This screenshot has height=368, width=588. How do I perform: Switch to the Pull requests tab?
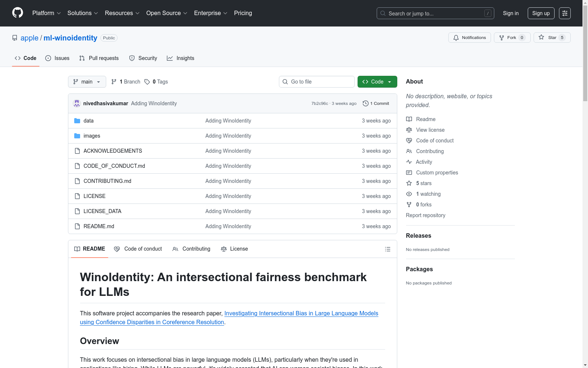[99, 58]
